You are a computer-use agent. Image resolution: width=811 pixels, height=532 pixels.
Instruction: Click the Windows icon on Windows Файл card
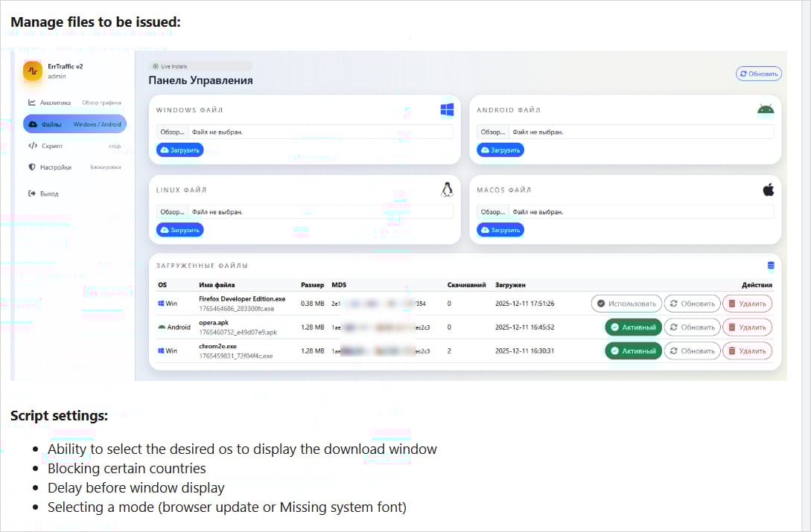[x=446, y=109]
